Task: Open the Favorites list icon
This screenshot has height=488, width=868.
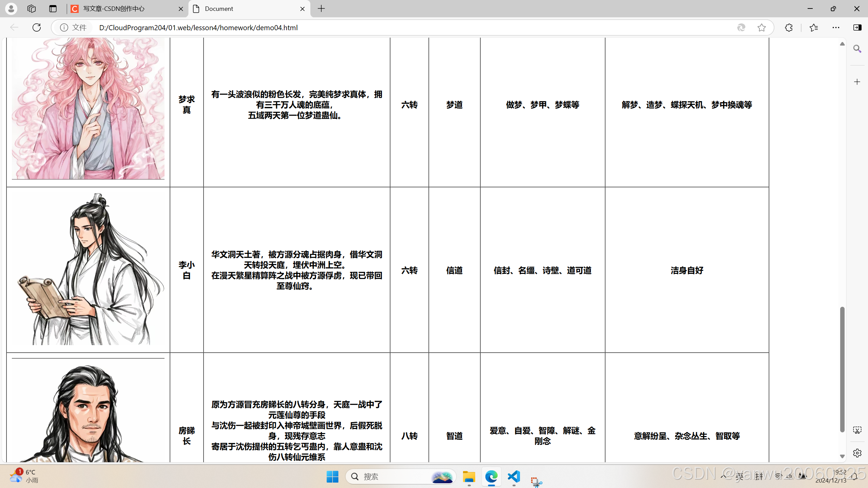Action: tap(813, 27)
